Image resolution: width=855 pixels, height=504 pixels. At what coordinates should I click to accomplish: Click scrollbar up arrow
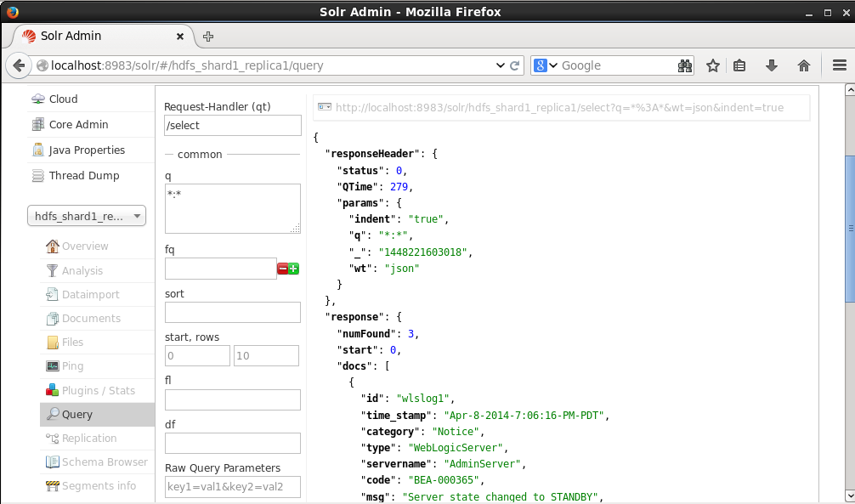[x=850, y=90]
